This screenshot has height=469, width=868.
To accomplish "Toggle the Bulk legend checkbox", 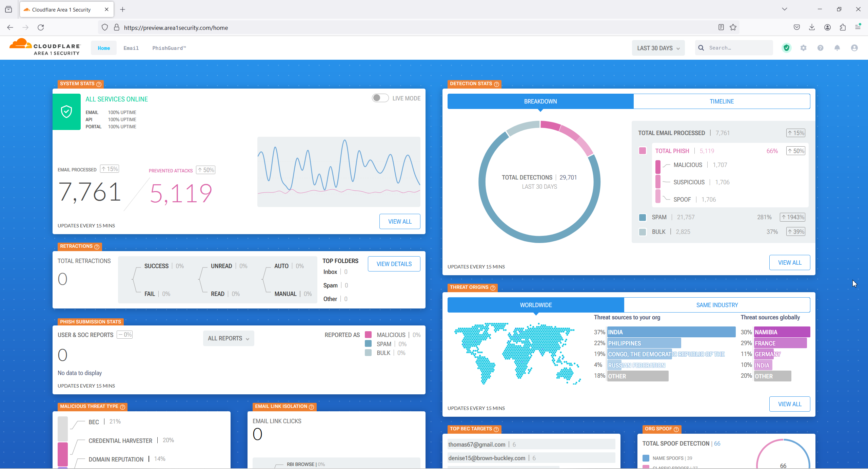I will (642, 232).
